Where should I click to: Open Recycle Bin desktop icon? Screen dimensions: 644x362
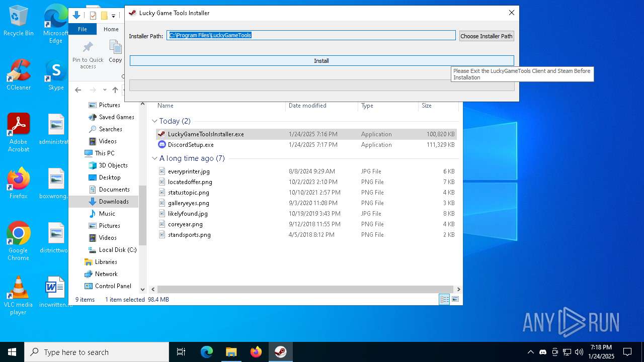tap(19, 21)
